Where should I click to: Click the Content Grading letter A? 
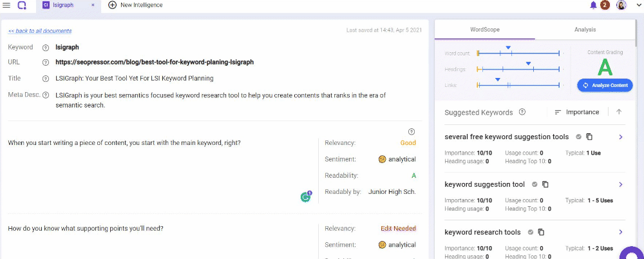[x=605, y=68]
